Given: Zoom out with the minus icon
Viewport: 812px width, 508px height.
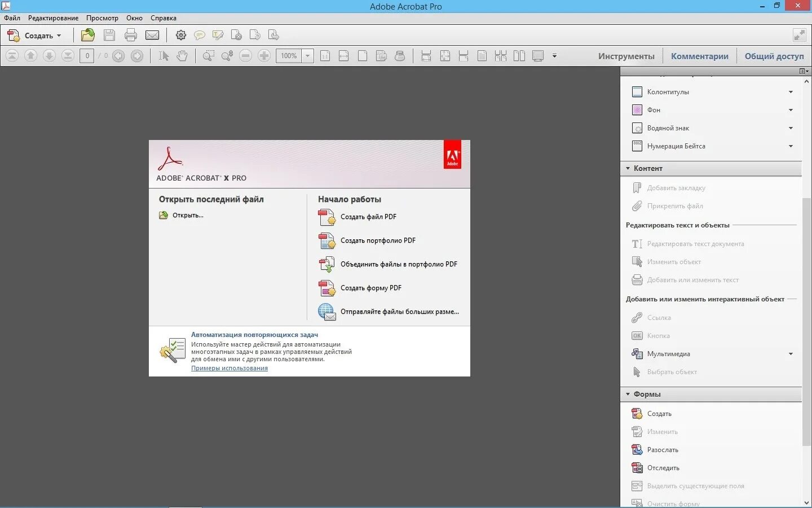Looking at the screenshot, I should tap(245, 56).
